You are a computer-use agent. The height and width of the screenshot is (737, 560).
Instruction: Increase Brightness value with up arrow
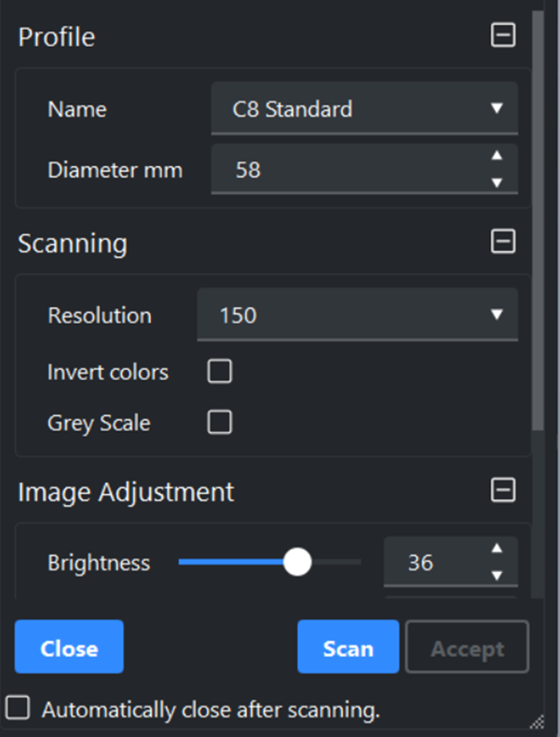point(497,548)
